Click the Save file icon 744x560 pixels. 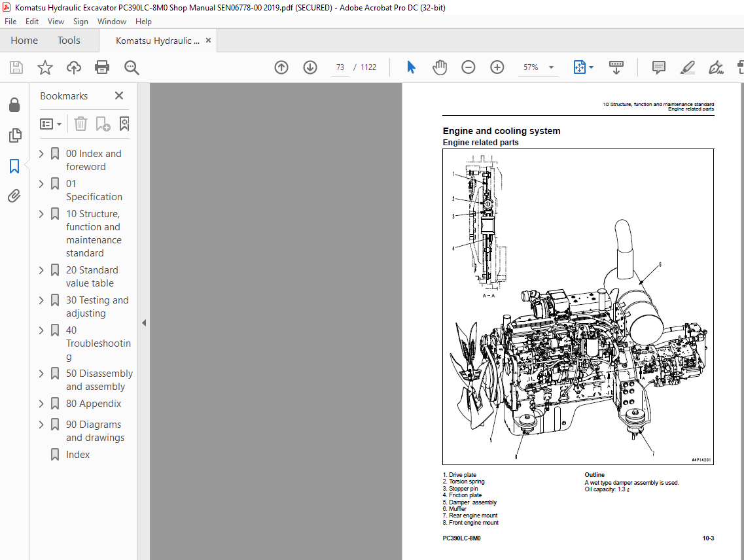point(16,67)
